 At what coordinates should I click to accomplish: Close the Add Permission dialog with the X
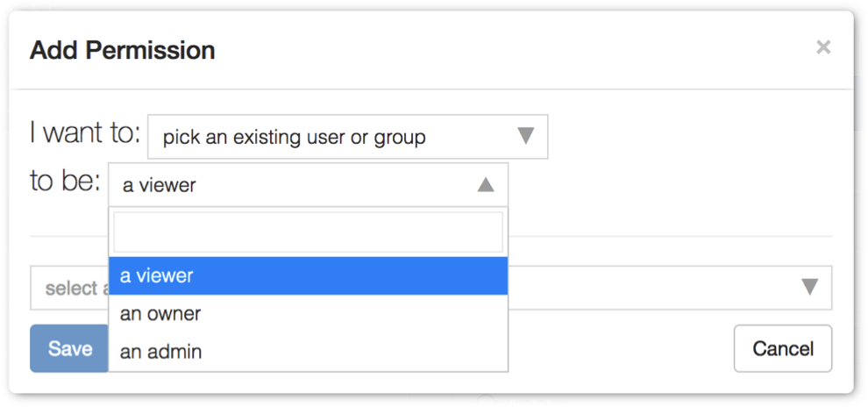coord(823,47)
